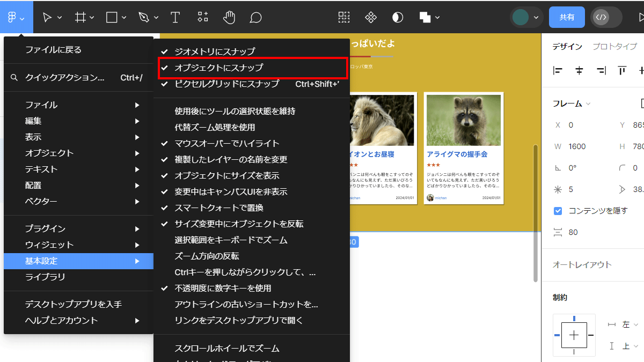Expand the 表示 submenu

coord(79,137)
